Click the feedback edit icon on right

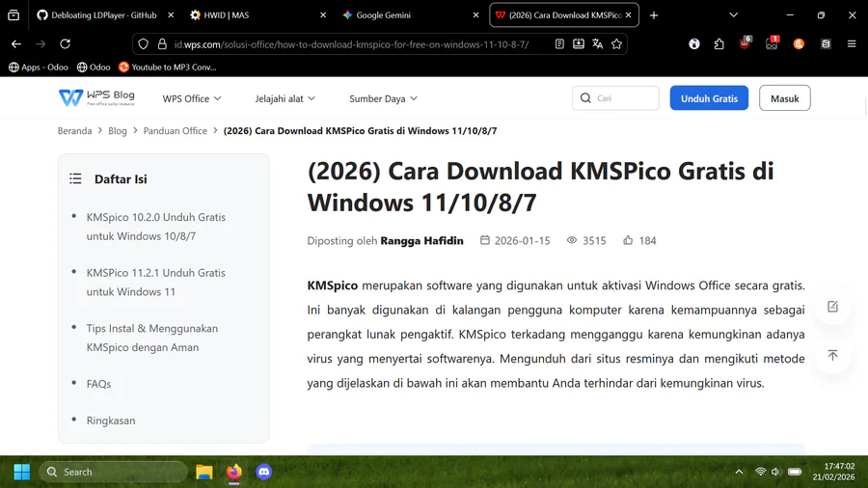click(x=832, y=307)
